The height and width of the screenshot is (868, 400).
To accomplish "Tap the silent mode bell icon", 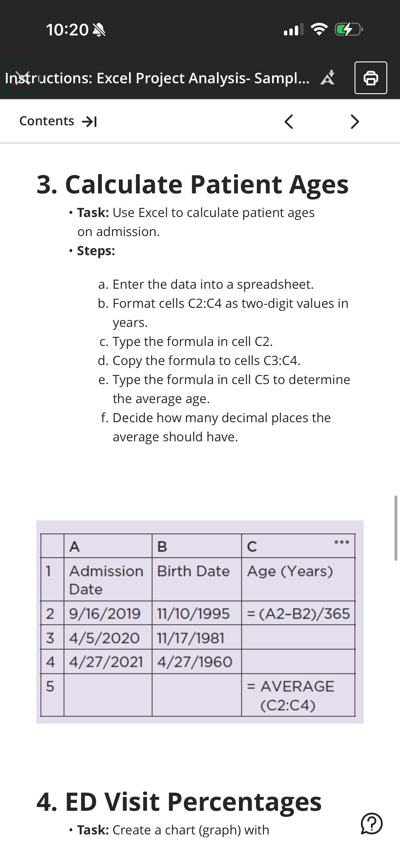I will click(99, 30).
